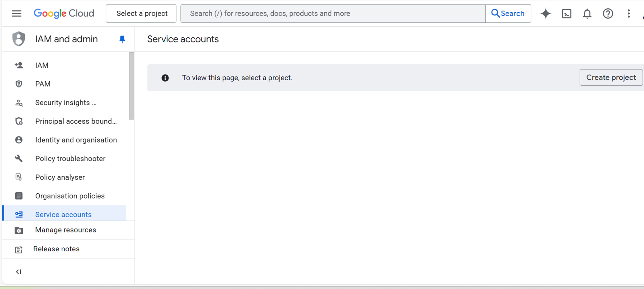Open the notifications bell
The image size is (644, 289).
587,13
